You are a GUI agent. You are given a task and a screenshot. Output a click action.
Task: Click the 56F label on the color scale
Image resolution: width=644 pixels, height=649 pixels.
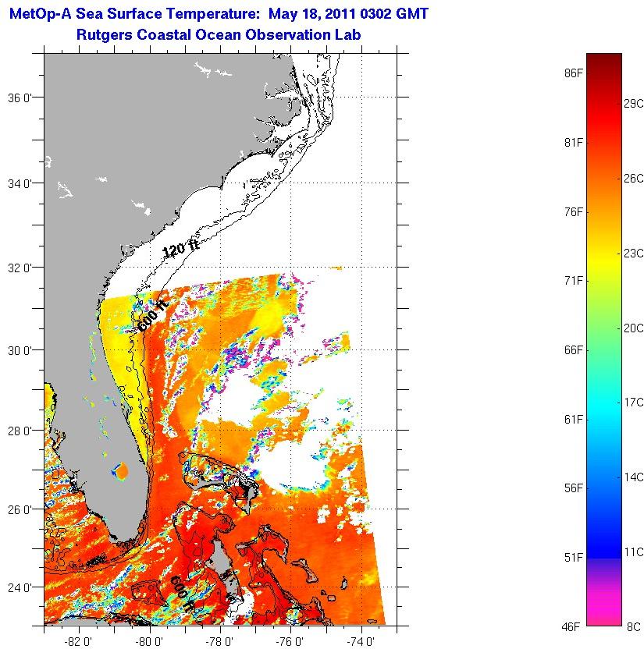(574, 488)
